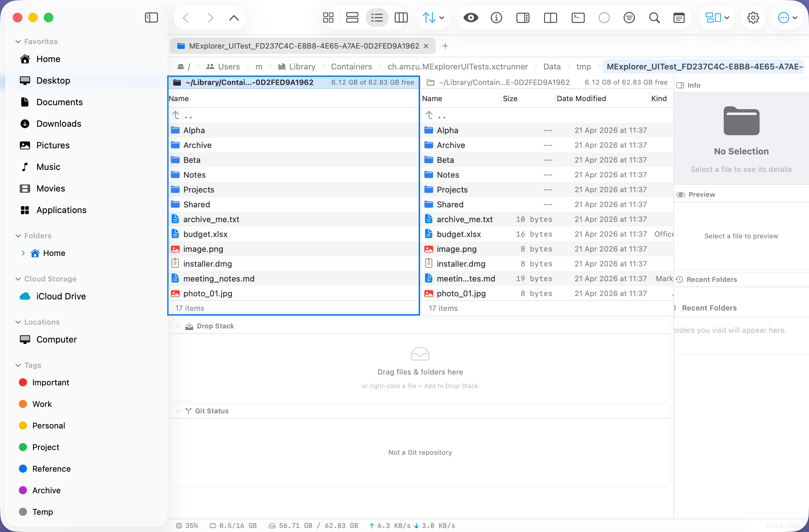Collapse the Locations section
809x532 pixels.
18,322
